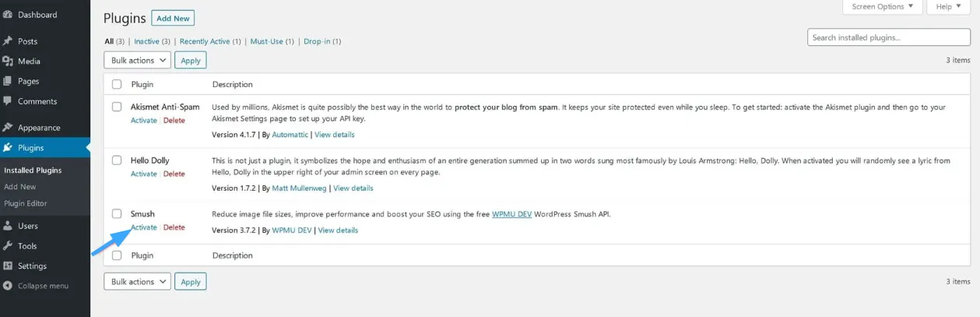
Task: Filter plugins by Inactive tab
Action: pyautogui.click(x=146, y=41)
